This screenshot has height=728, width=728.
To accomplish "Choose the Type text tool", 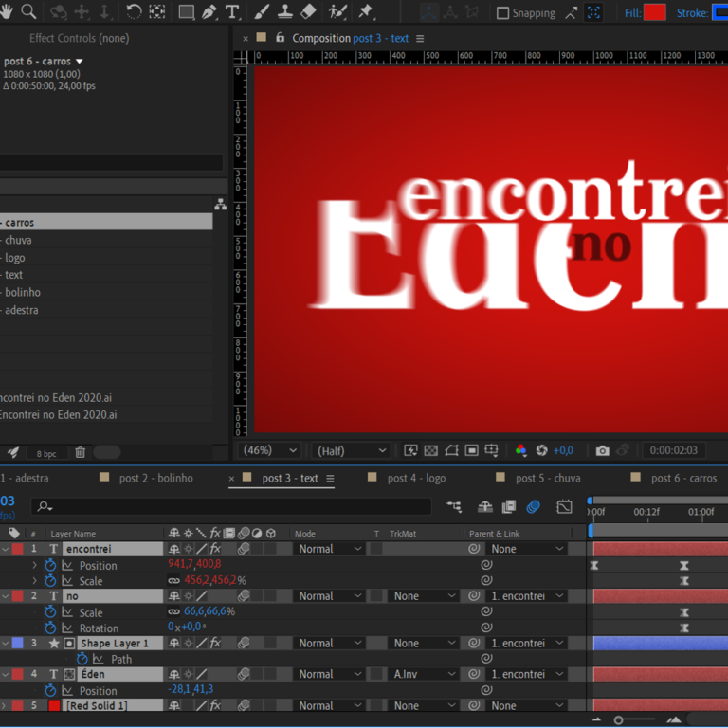I will (x=232, y=12).
